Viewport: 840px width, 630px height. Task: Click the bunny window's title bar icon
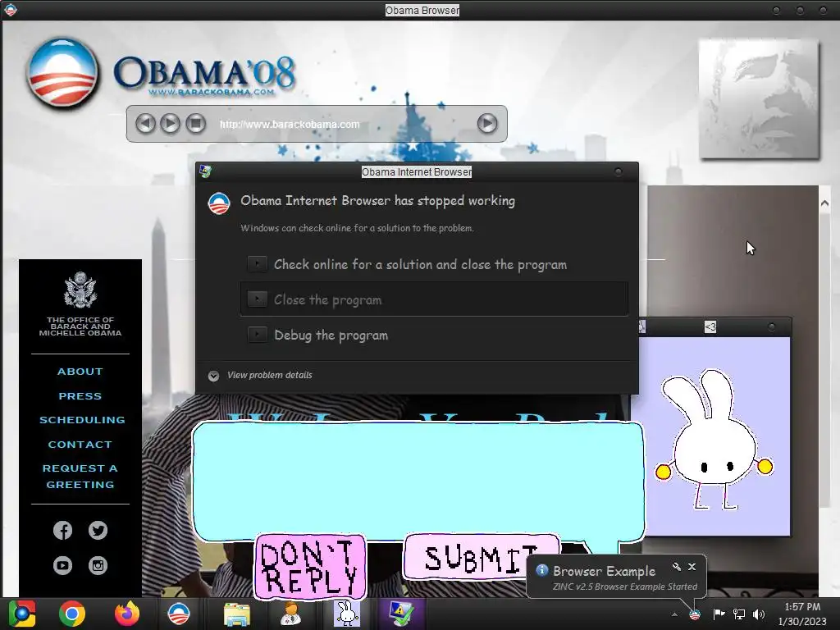tap(641, 326)
